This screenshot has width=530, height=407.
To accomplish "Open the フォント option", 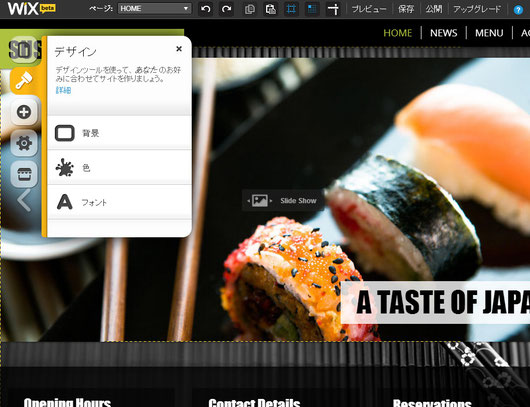I will 120,202.
